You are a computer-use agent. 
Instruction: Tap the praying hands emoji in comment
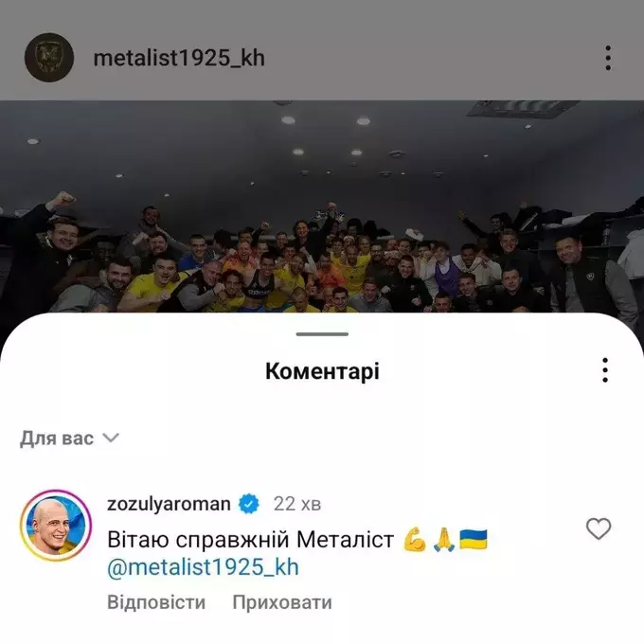(x=443, y=539)
